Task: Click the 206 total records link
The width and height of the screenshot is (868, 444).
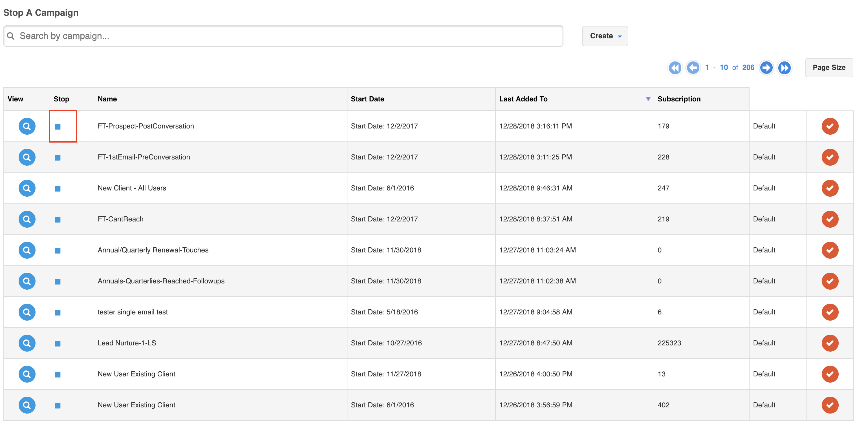Action: pos(748,67)
